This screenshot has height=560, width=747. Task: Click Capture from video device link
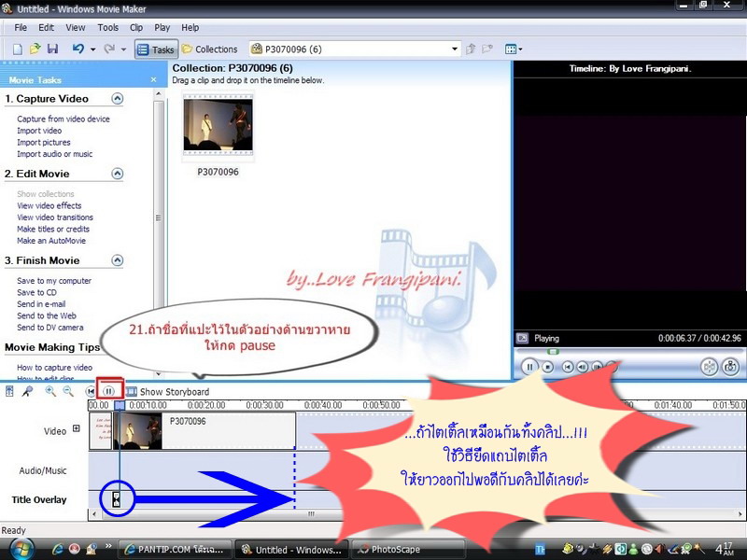pyautogui.click(x=63, y=119)
